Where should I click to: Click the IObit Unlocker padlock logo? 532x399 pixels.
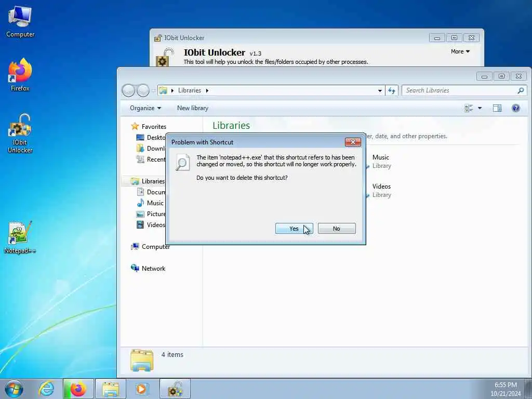[165, 57]
